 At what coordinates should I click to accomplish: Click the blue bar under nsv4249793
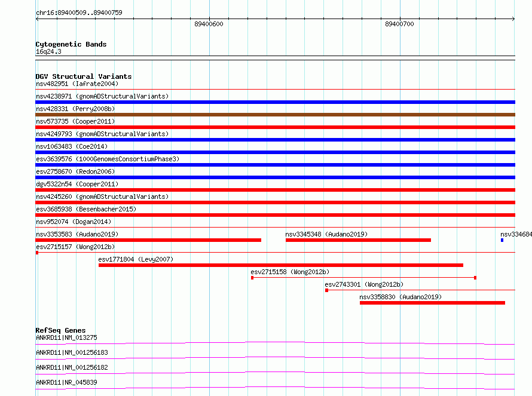pyautogui.click(x=275, y=140)
